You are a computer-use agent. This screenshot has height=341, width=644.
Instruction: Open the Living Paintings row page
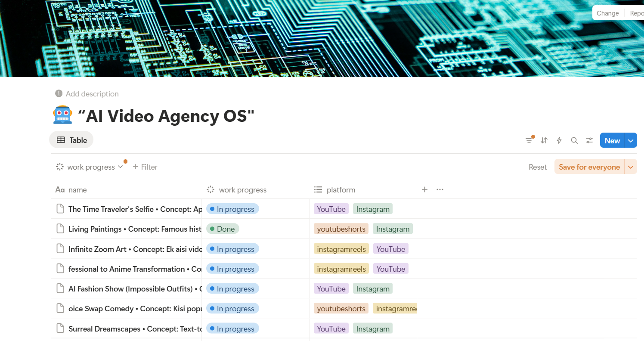(x=129, y=229)
